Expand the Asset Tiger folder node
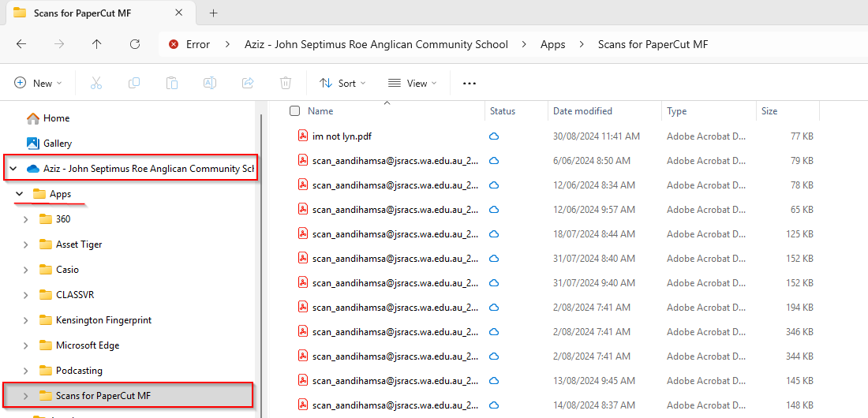Image resolution: width=868 pixels, height=418 pixels. tap(26, 244)
